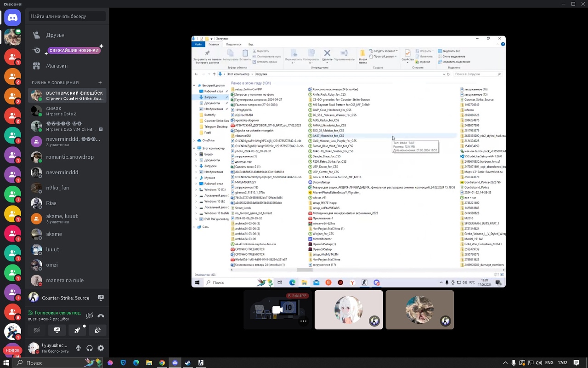
Task: Collapse Этот компьютер tree node in stream
Action: coord(194,148)
